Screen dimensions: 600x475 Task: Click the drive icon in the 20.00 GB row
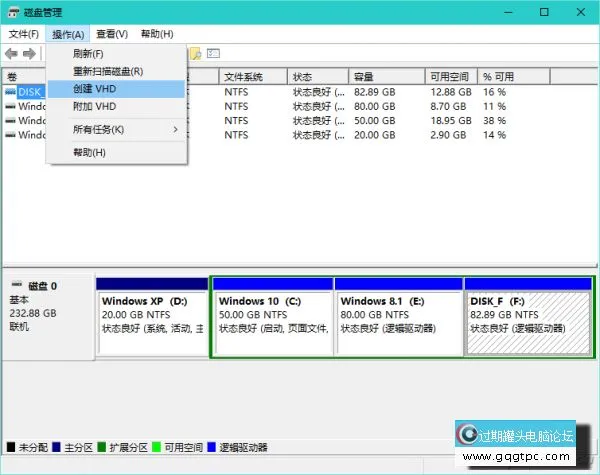coord(10,135)
